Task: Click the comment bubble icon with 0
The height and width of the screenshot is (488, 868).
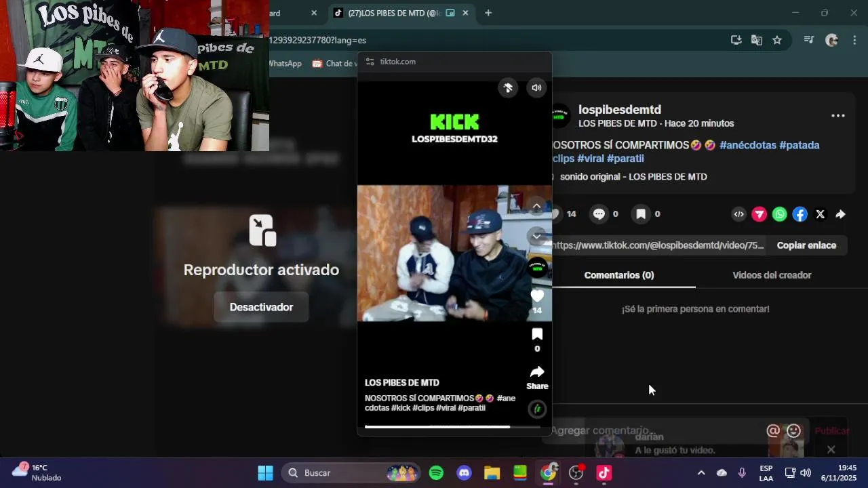Action: (599, 214)
